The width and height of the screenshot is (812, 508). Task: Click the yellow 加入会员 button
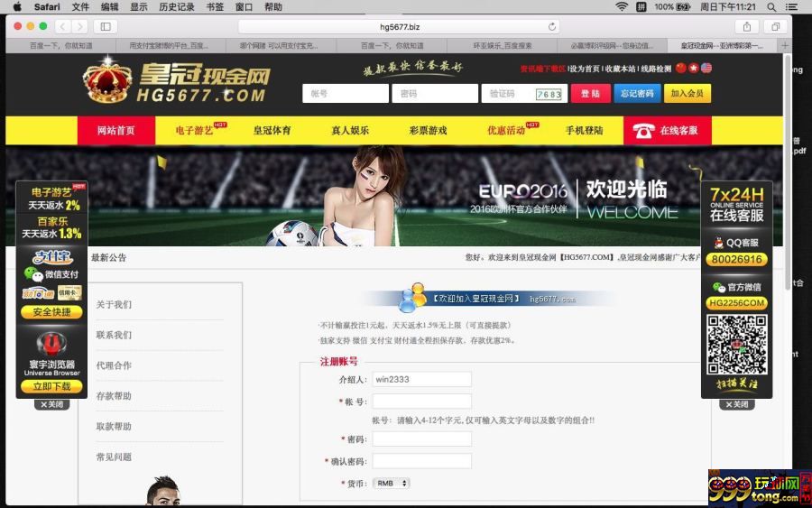tap(687, 94)
